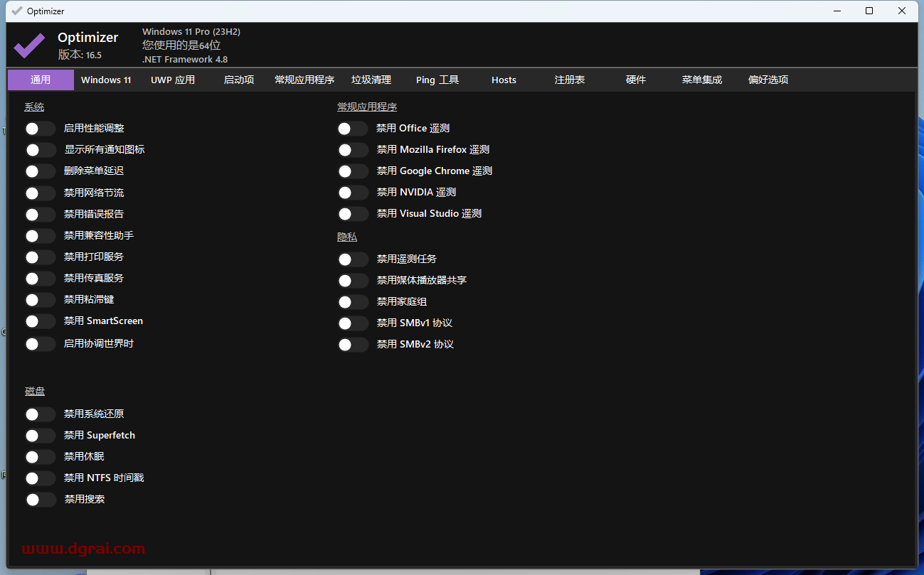Toggle 禁用 Superfetch switch
The height and width of the screenshot is (575, 924).
[x=40, y=436]
